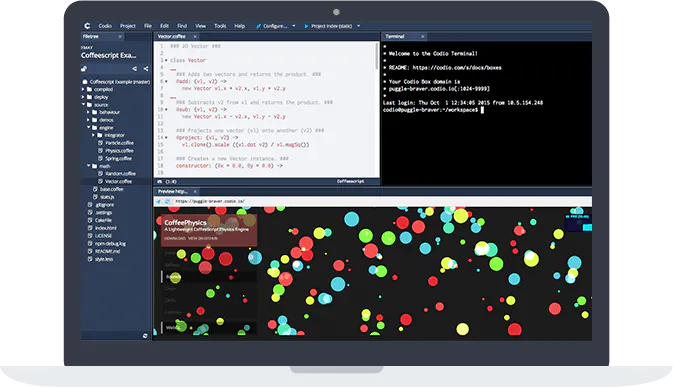Image resolution: width=673 pixels, height=387 pixels.
Task: Click the first share icon in the filetree toolbar
Action: [134, 69]
